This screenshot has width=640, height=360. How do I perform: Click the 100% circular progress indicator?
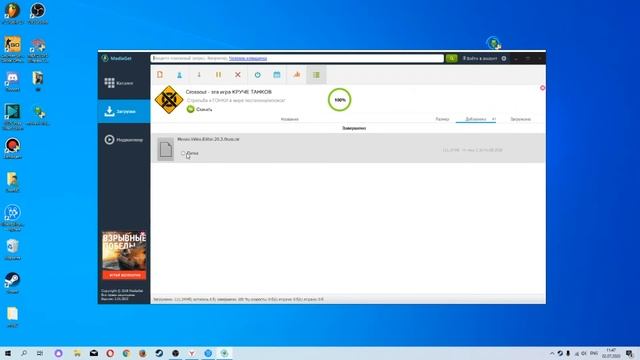340,100
